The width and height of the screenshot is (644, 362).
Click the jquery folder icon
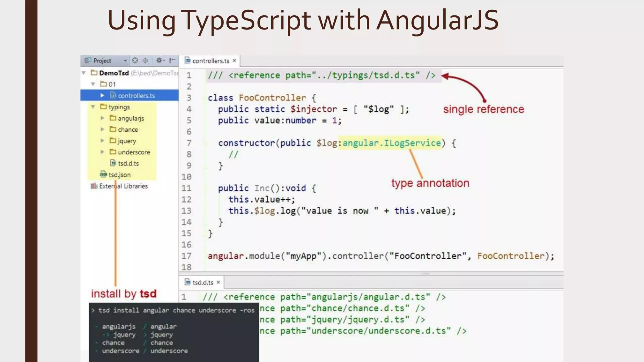click(113, 140)
